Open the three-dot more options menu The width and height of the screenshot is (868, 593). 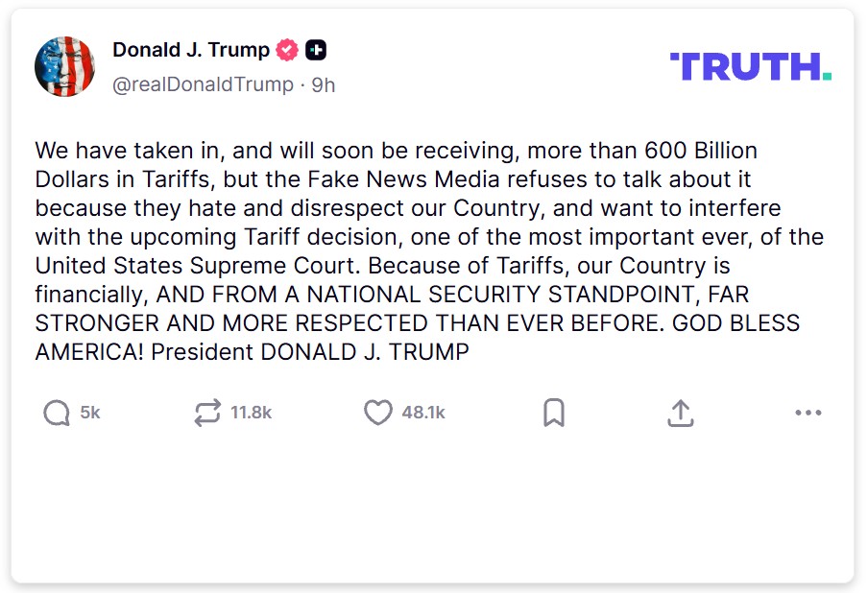click(x=808, y=413)
